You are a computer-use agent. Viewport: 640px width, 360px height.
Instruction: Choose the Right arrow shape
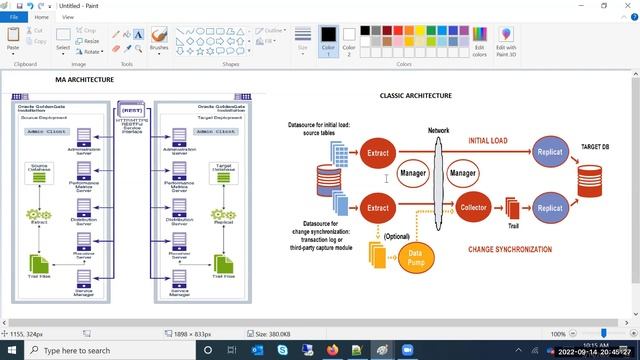(x=220, y=41)
